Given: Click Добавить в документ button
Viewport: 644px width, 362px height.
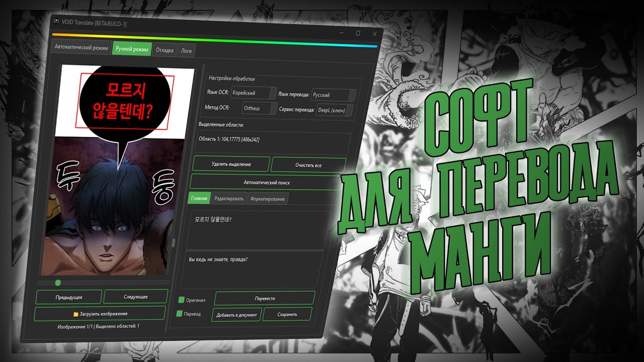Looking at the screenshot, I should coord(236,315).
